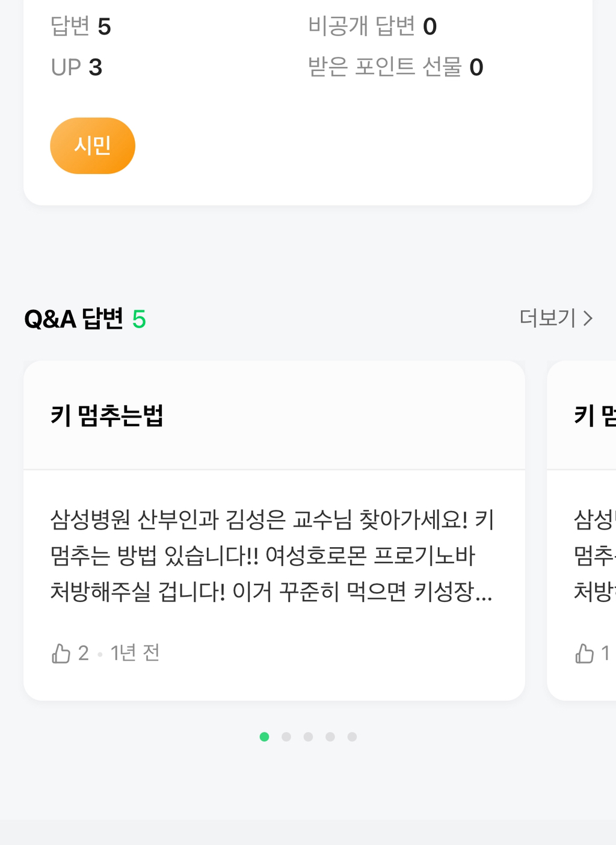616x845 pixels.
Task: Open the 더보기 link for Q&A answers
Action: [x=548, y=318]
